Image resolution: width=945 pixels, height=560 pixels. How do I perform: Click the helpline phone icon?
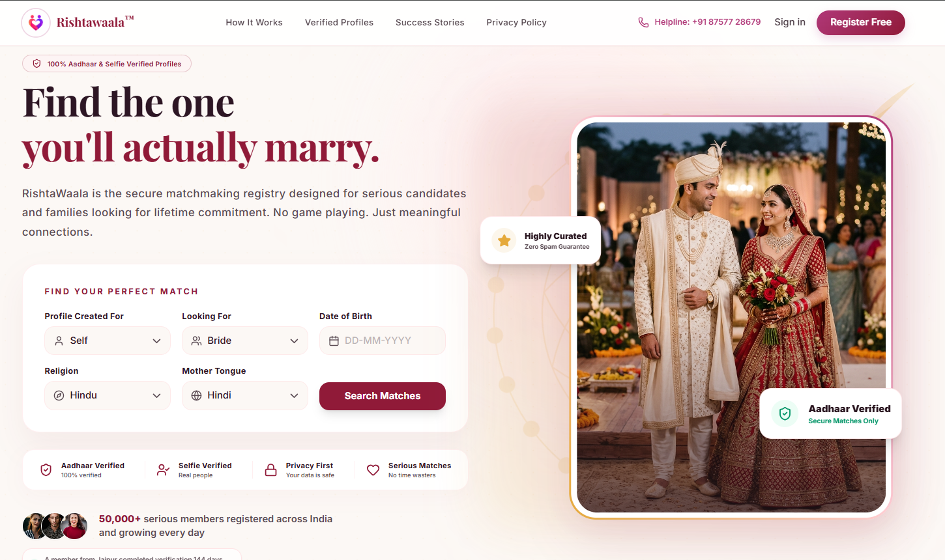click(x=643, y=22)
